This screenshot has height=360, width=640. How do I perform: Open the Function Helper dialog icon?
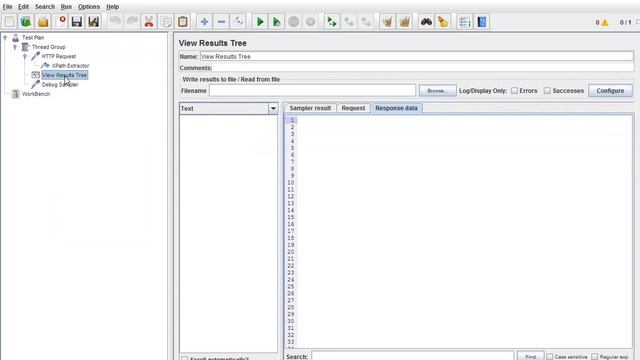(x=464, y=22)
